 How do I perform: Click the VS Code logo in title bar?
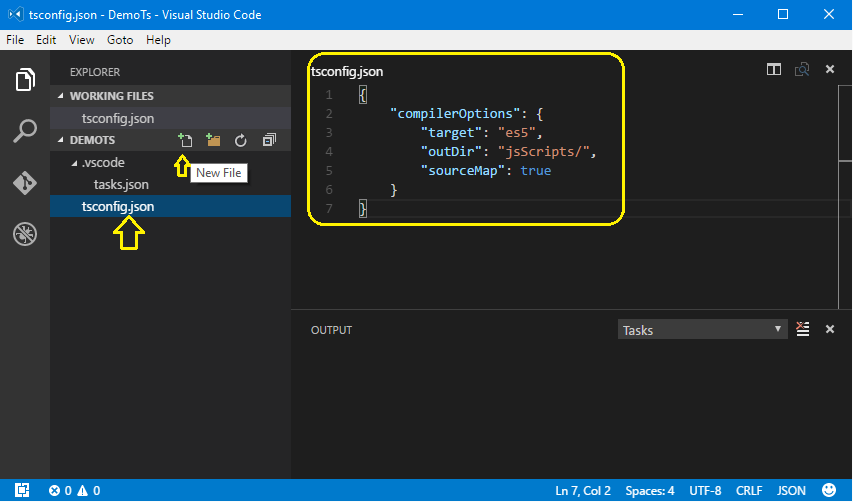click(x=15, y=14)
